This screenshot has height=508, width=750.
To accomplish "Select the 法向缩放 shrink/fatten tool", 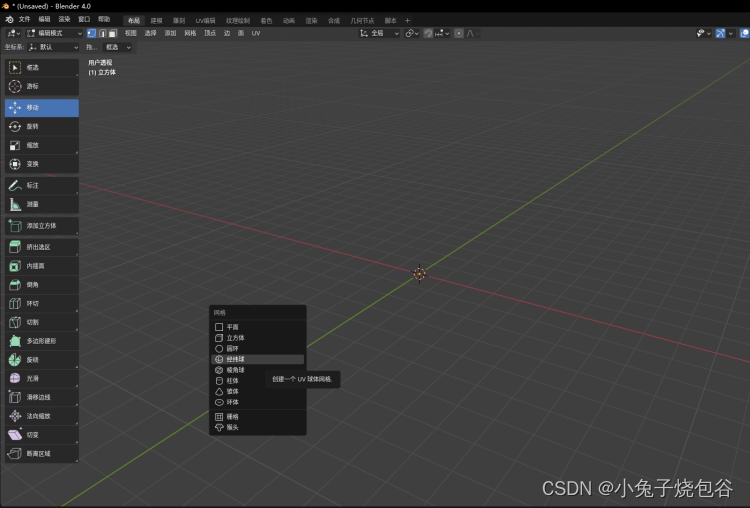I will pos(42,416).
